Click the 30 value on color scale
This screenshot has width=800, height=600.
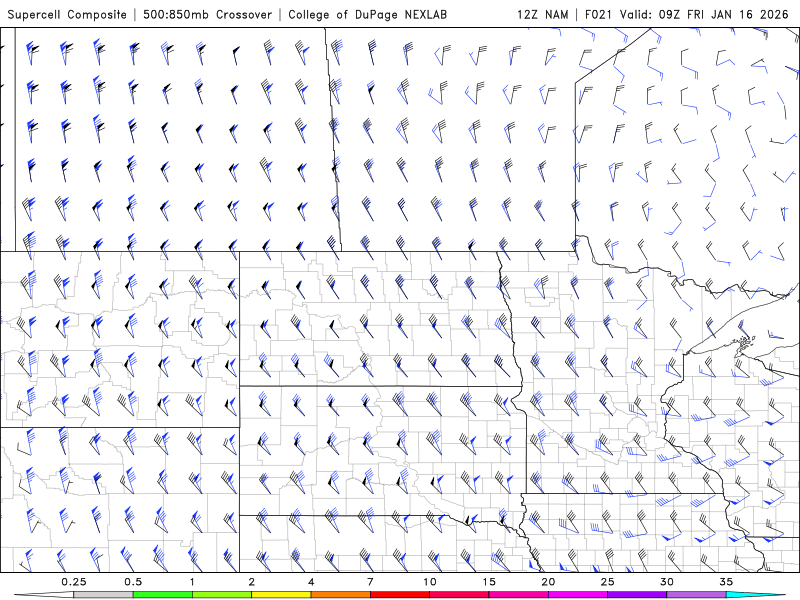point(666,582)
